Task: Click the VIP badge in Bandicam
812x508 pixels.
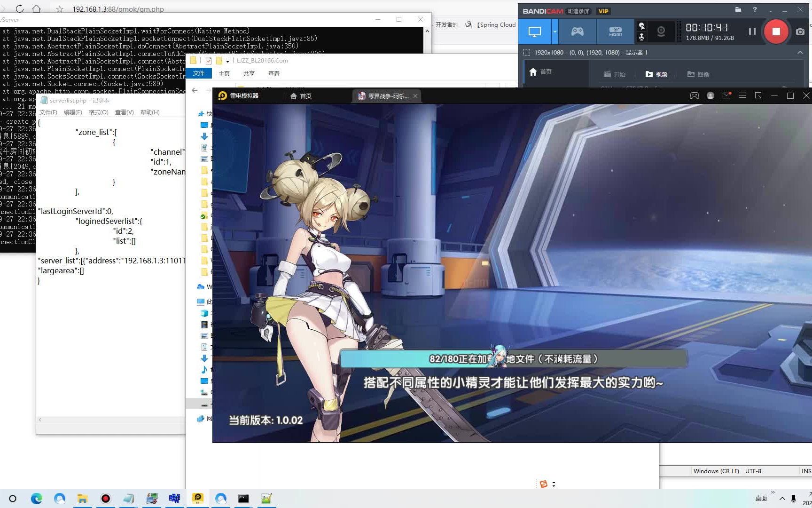Action: [x=603, y=11]
